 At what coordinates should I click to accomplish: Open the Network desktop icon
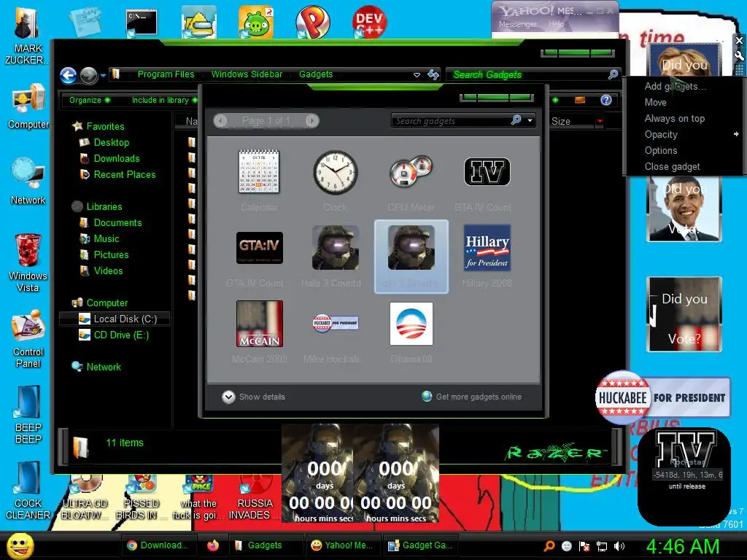click(28, 181)
